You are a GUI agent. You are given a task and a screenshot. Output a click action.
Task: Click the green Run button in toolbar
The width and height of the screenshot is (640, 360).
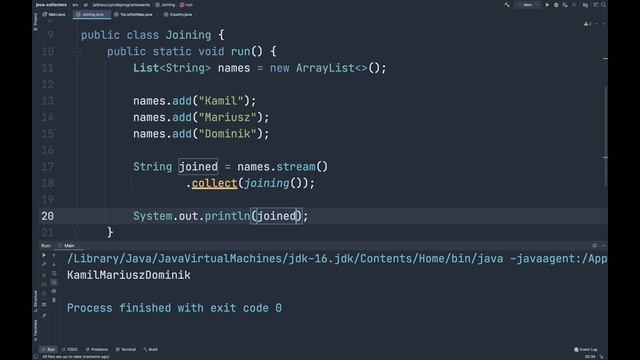pos(547,5)
